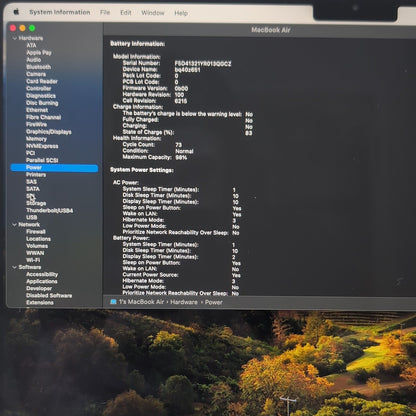This screenshot has height=416, width=416.
Task: Open the File menu
Action: pos(105,12)
